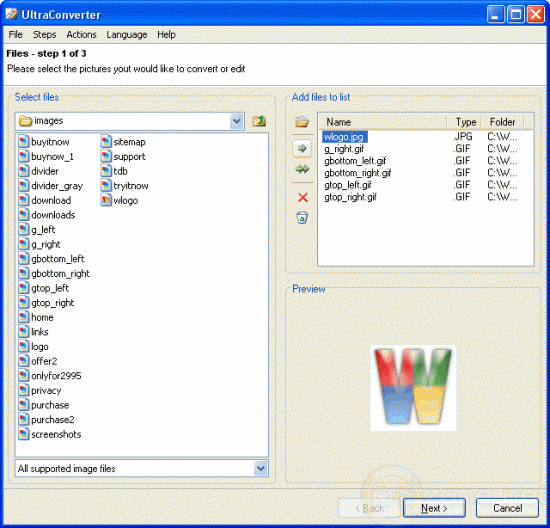Open the Actions menu
Viewport: 550px width, 528px height.
pyautogui.click(x=81, y=35)
